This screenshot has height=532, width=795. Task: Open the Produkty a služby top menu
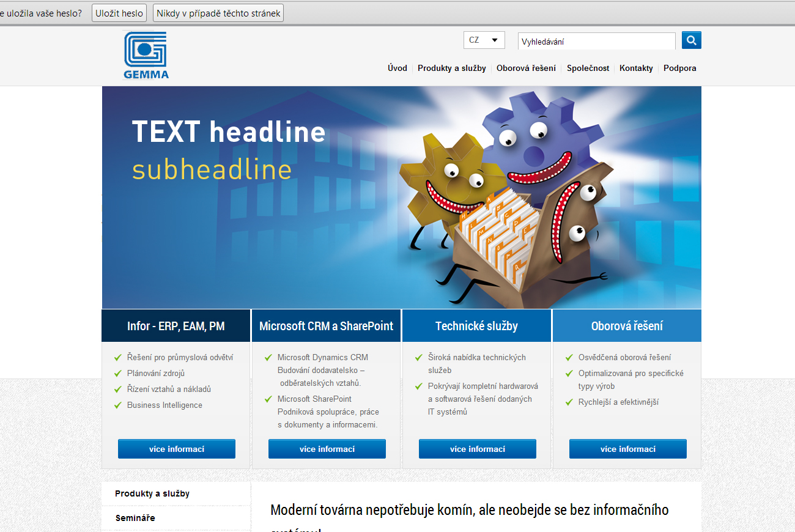(x=451, y=68)
